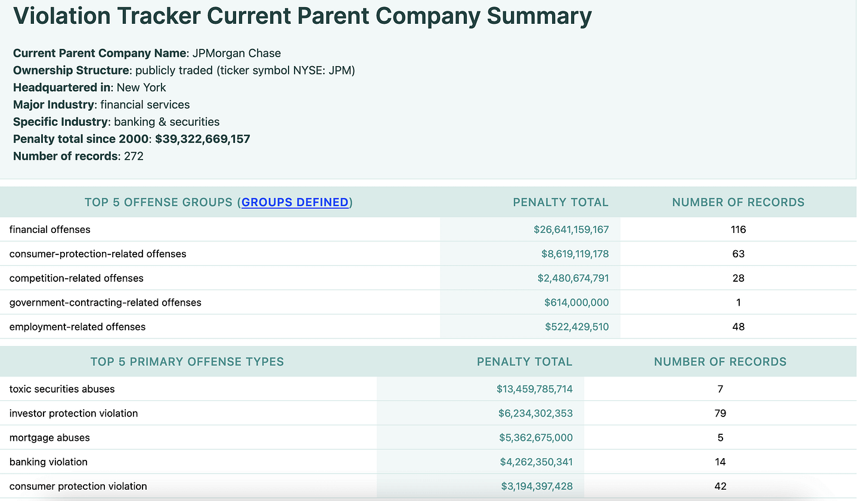Click banking violation row label
This screenshot has width=868, height=501.
coord(48,462)
